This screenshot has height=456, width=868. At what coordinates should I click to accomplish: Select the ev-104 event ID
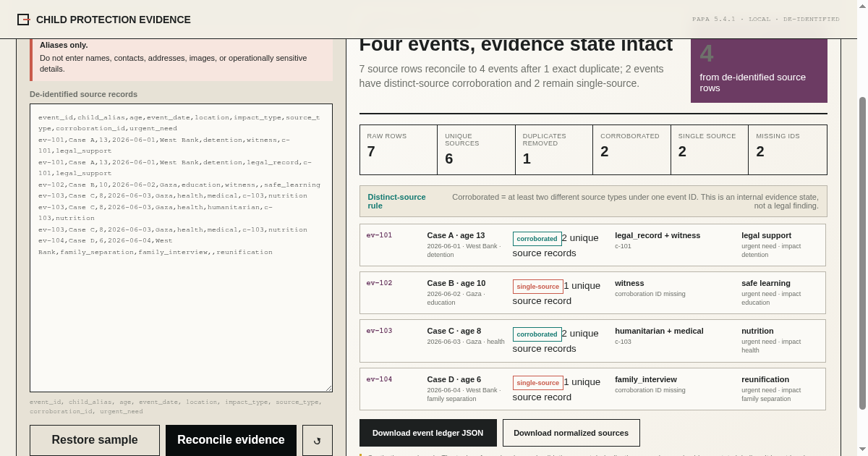pos(379,379)
